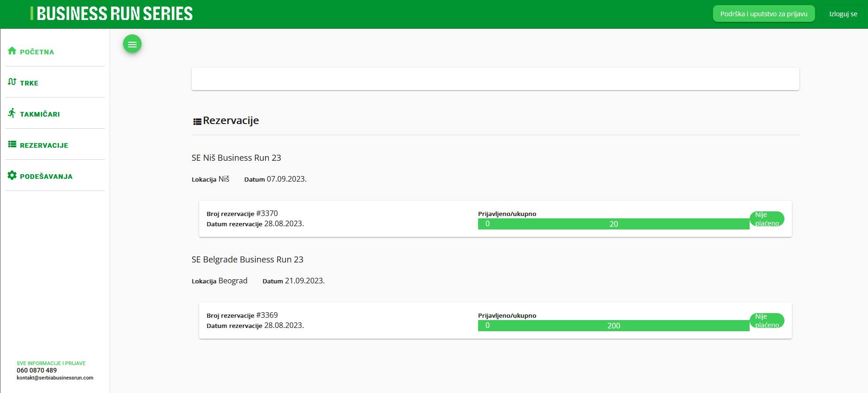Click the empty white panel above Rezervacije
Viewport: 868px width, 393px height.
[495, 79]
